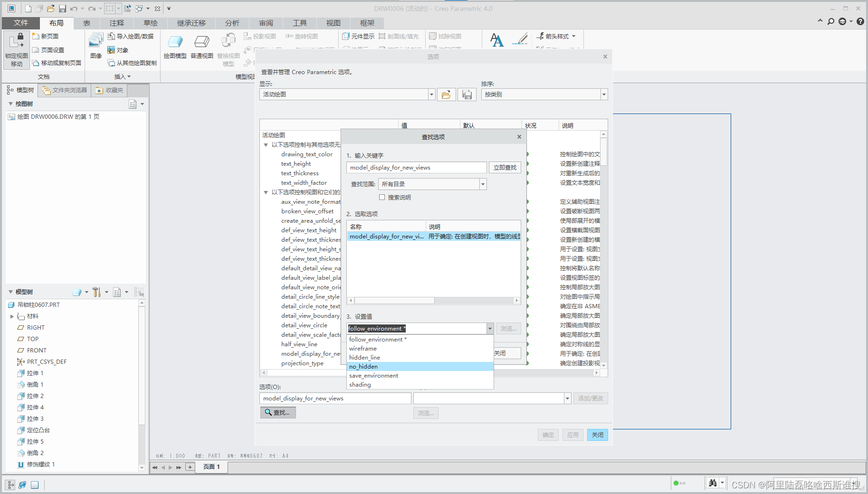This screenshot has width=868, height=494.
Task: Select the 拉伸 1 feature in model tree
Action: pyautogui.click(x=35, y=373)
